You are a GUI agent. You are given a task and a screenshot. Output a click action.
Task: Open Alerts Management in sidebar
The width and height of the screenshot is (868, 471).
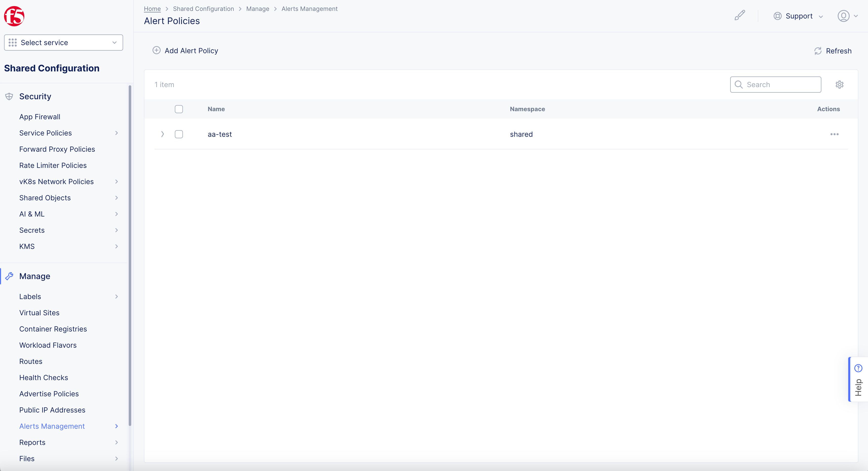pos(52,426)
